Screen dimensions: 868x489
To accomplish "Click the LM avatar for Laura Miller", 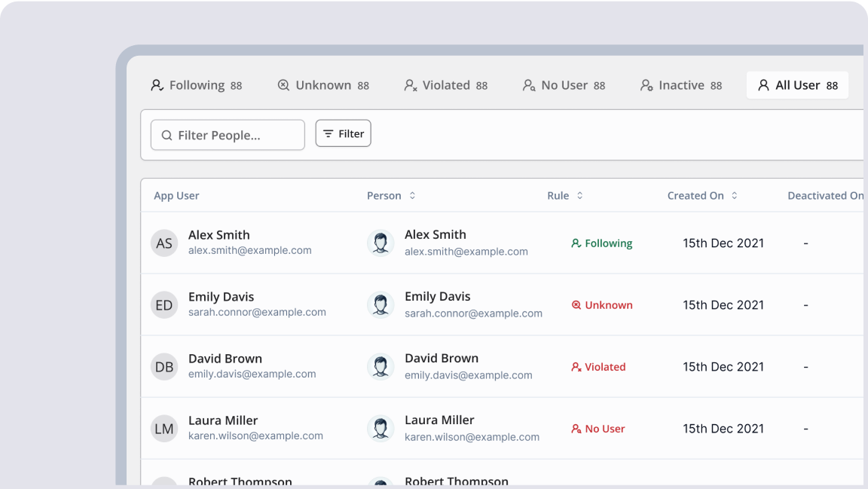I will [x=164, y=429].
